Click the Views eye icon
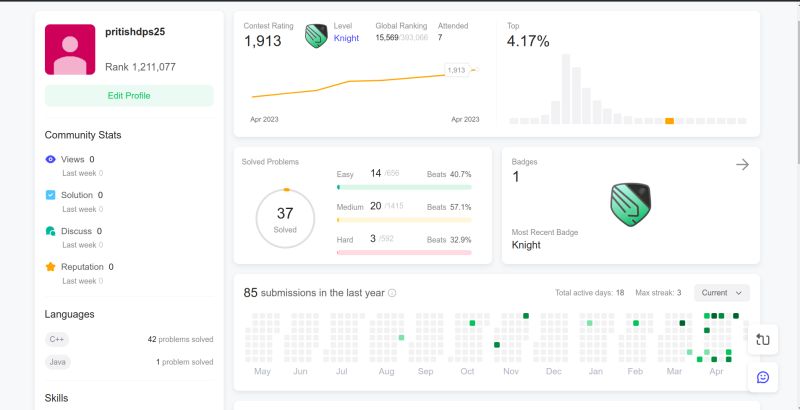Viewport: 800px width, 410px height. pos(51,159)
